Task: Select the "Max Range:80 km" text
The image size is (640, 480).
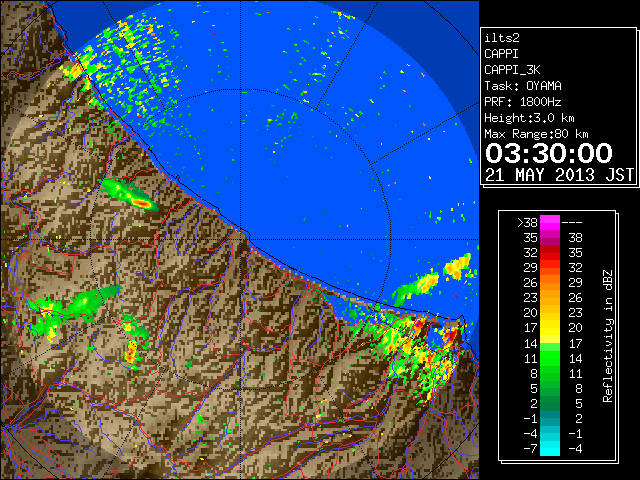Action: point(536,134)
